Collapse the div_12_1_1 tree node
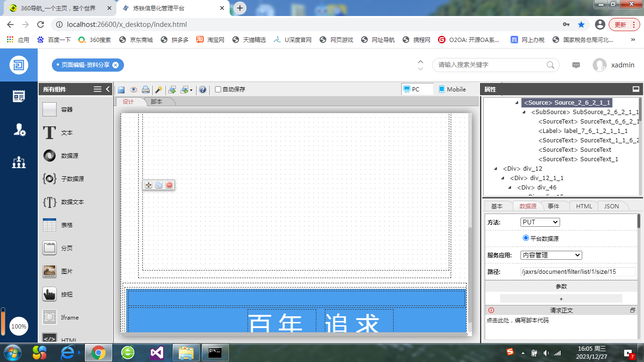The width and height of the screenshot is (644, 362). (x=503, y=178)
